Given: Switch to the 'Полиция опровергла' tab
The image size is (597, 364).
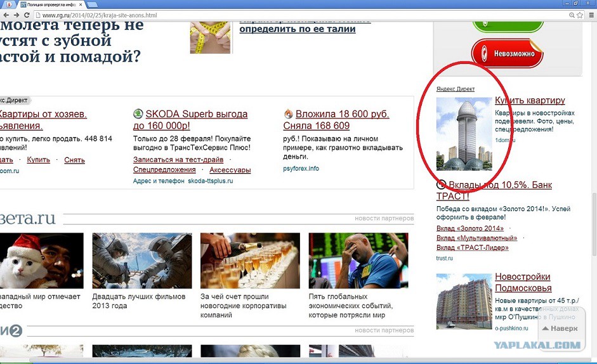Looking at the screenshot, I should click(x=51, y=4).
